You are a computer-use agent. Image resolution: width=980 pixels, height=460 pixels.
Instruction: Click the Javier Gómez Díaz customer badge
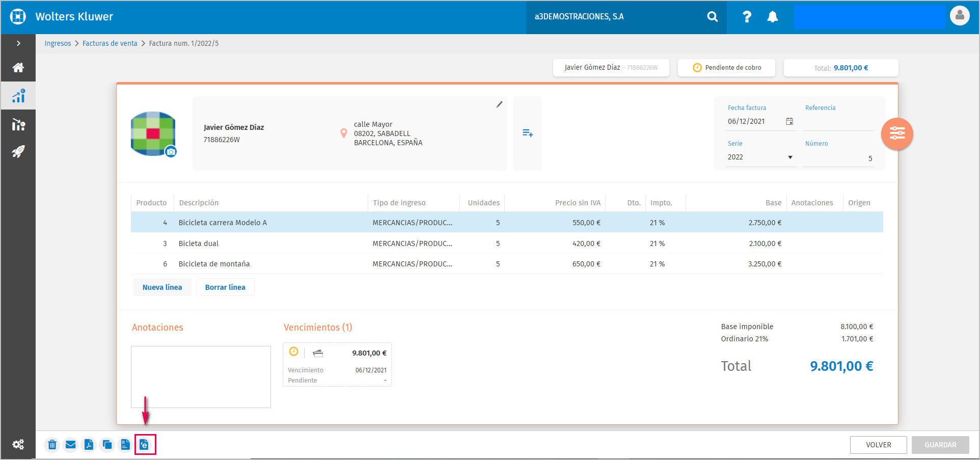611,68
